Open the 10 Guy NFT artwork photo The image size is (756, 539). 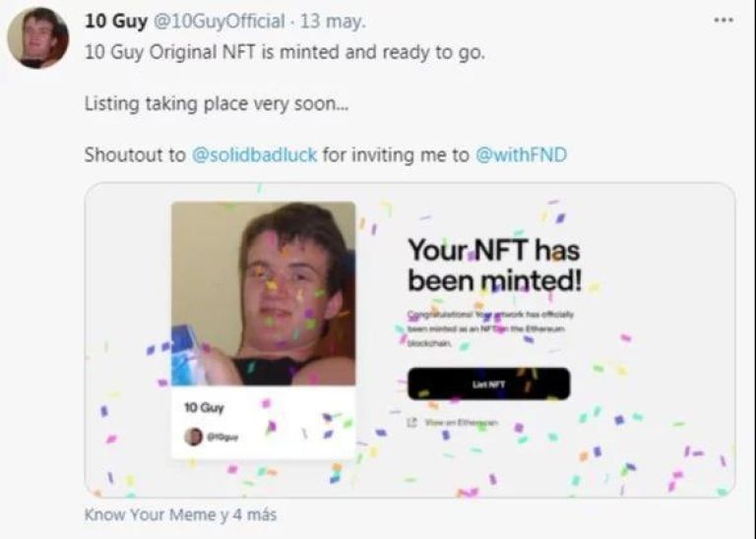pyautogui.click(x=263, y=293)
